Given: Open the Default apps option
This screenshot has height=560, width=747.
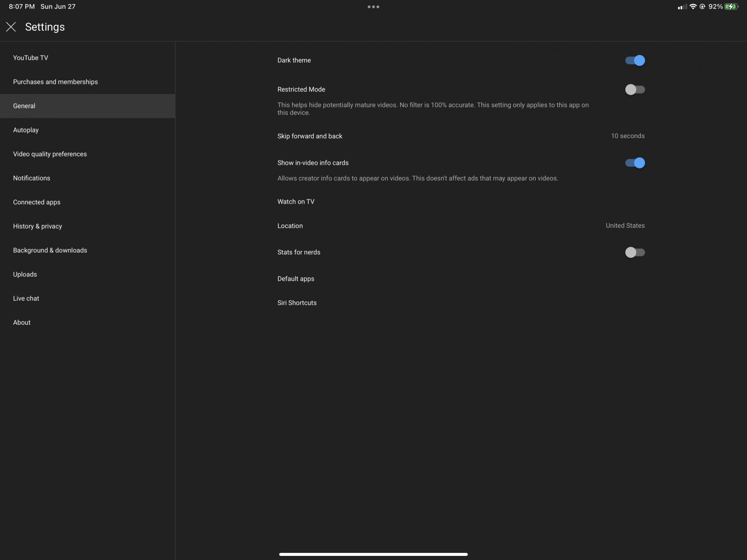Looking at the screenshot, I should (296, 279).
